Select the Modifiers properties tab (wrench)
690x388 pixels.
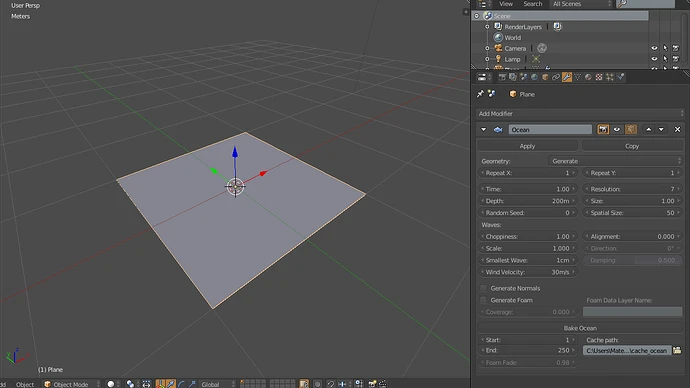click(x=567, y=77)
